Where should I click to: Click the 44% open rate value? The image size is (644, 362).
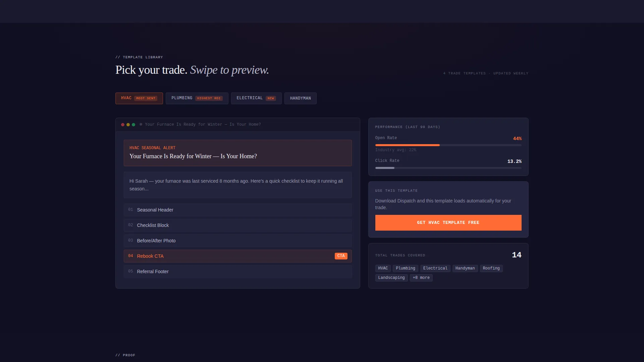click(x=517, y=138)
